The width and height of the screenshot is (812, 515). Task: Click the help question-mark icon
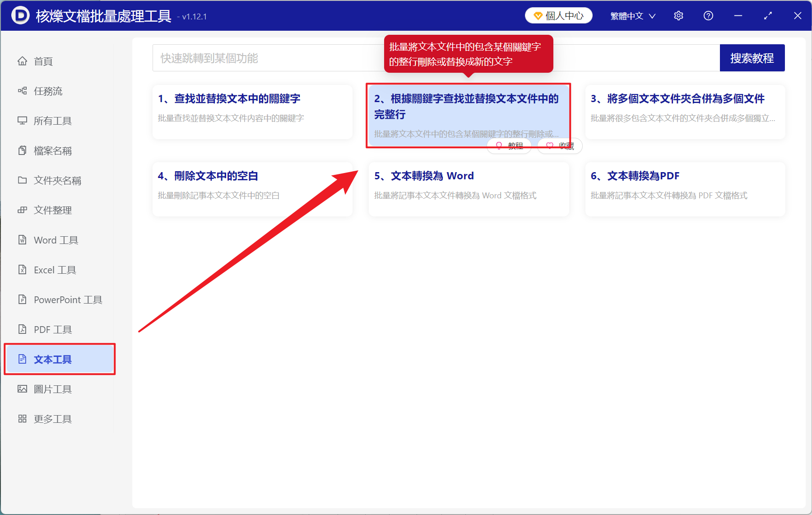click(708, 15)
